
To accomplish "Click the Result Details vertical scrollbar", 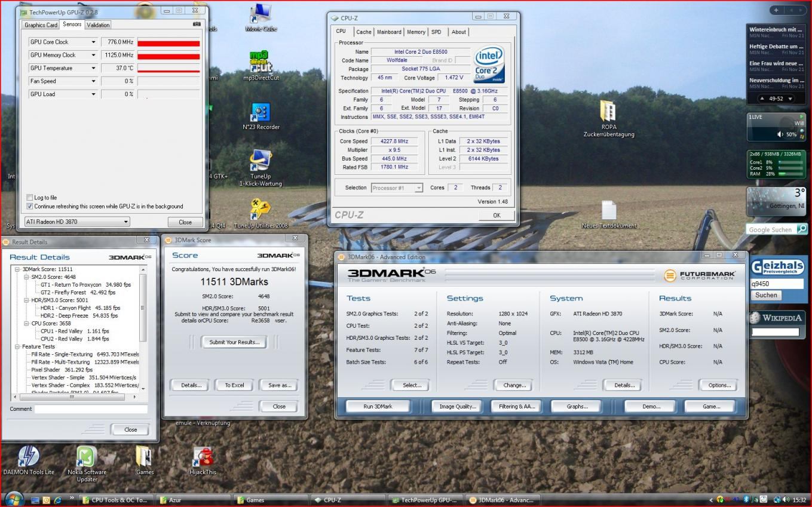I will 142,329.
